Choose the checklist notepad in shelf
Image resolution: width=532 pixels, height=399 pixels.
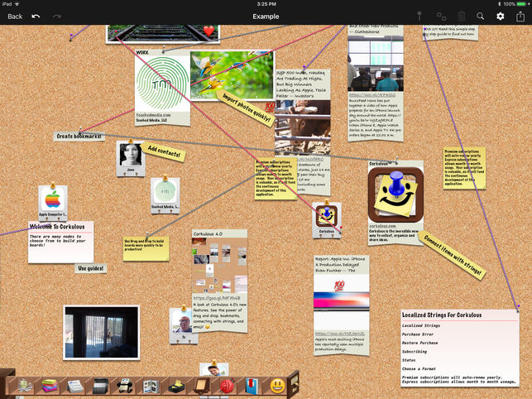pyautogui.click(x=75, y=386)
